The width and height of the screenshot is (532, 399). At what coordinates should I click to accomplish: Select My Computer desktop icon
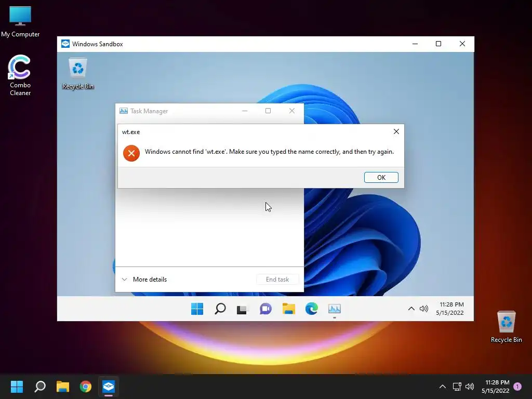[20, 22]
